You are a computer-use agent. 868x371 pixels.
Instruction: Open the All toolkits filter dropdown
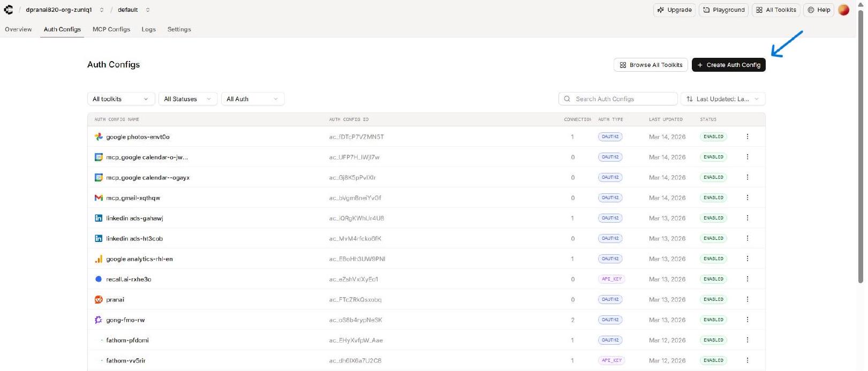pyautogui.click(x=121, y=99)
